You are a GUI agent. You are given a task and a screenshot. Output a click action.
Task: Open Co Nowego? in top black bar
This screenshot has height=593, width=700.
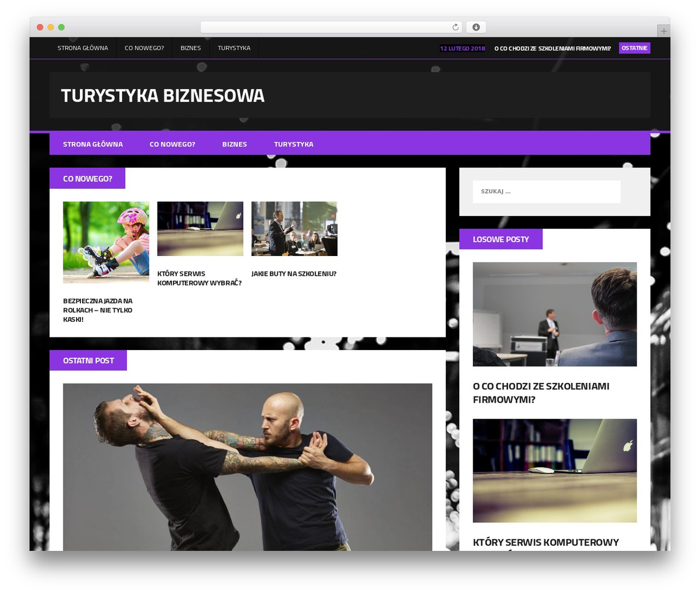(144, 48)
